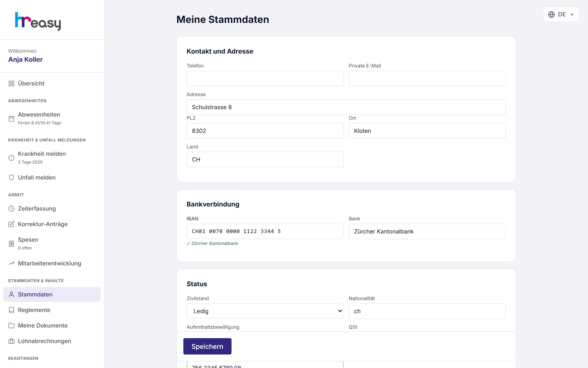588x368 pixels.
Task: Click the Spesen receipt icon
Action: pos(11,244)
